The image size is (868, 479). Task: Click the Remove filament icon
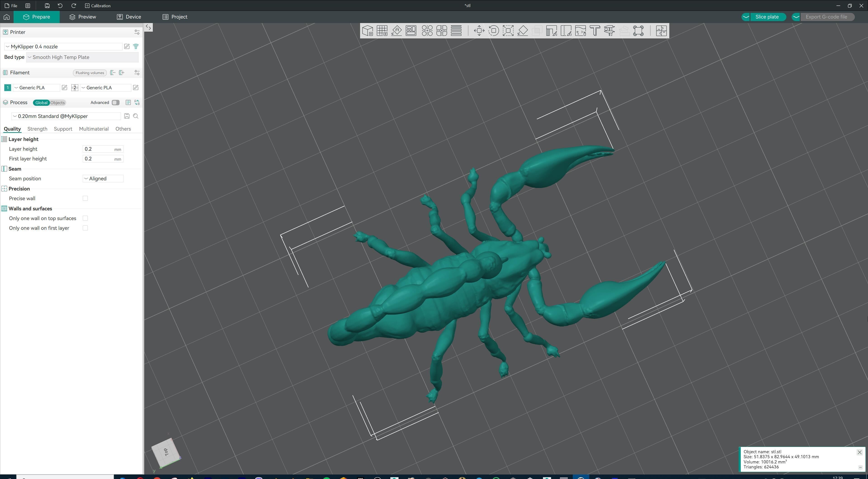pyautogui.click(x=113, y=73)
